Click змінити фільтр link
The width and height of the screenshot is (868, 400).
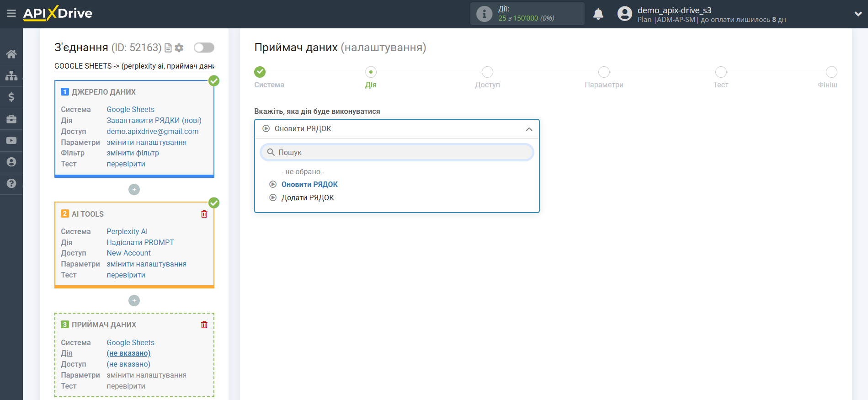[x=133, y=153]
